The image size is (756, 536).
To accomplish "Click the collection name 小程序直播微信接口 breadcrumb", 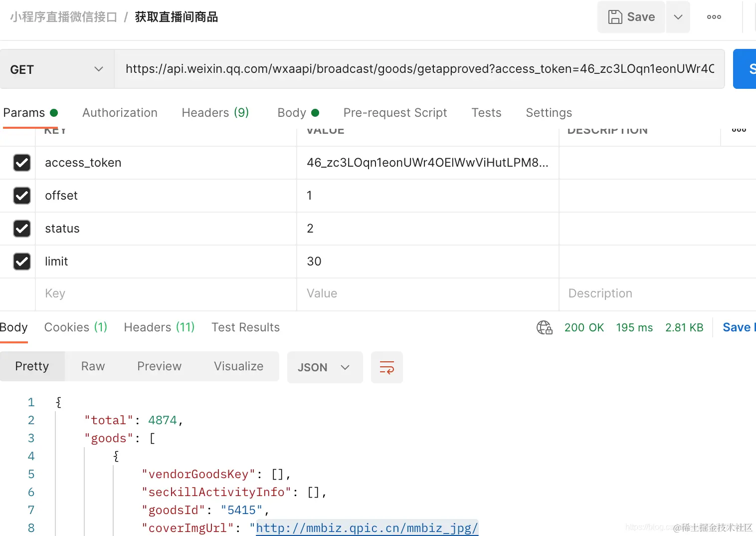I will pos(63,17).
